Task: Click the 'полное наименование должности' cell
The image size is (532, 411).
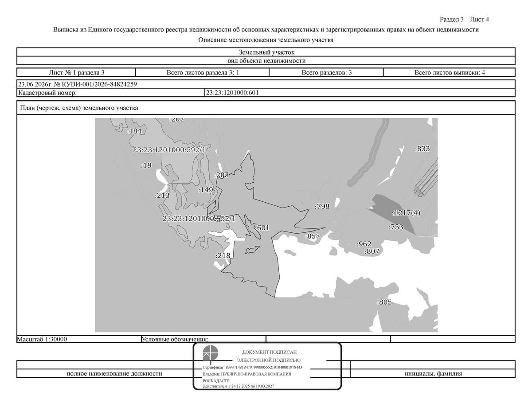Action: [x=114, y=373]
